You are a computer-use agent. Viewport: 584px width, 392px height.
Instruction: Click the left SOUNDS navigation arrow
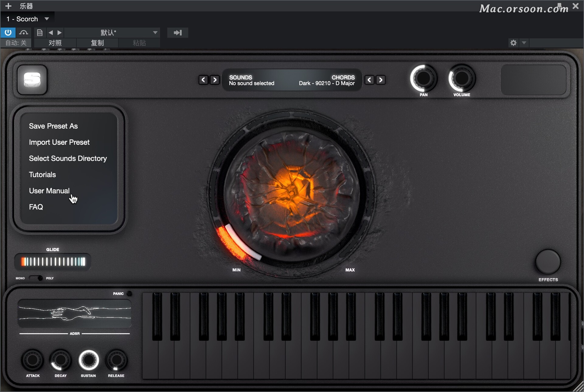[203, 80]
